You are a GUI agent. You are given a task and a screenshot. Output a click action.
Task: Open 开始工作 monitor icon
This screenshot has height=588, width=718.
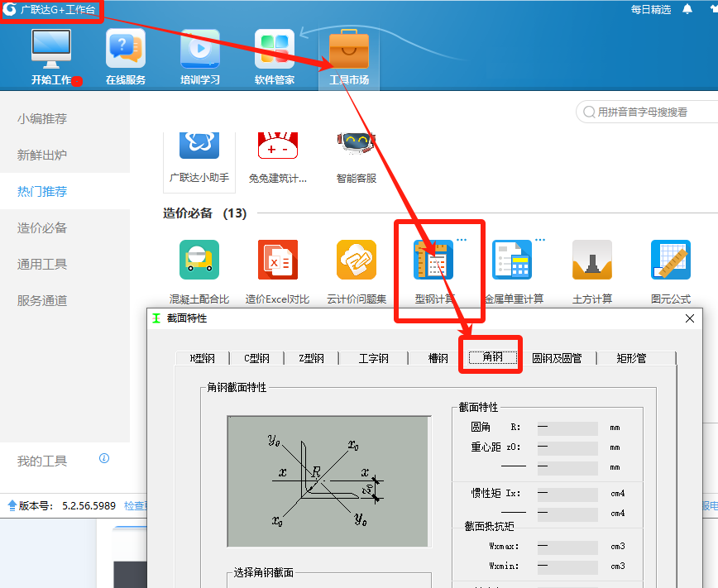pyautogui.click(x=51, y=49)
